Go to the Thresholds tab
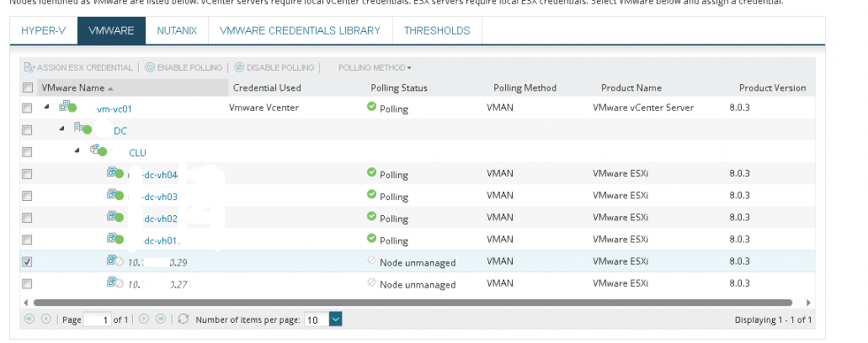Screen dimensions: 868x343 pyautogui.click(x=437, y=30)
